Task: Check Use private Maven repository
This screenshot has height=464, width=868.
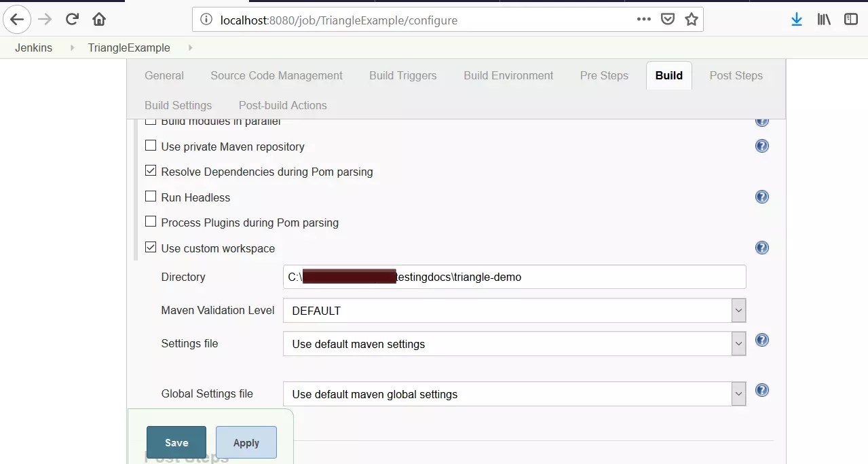Action: point(150,145)
